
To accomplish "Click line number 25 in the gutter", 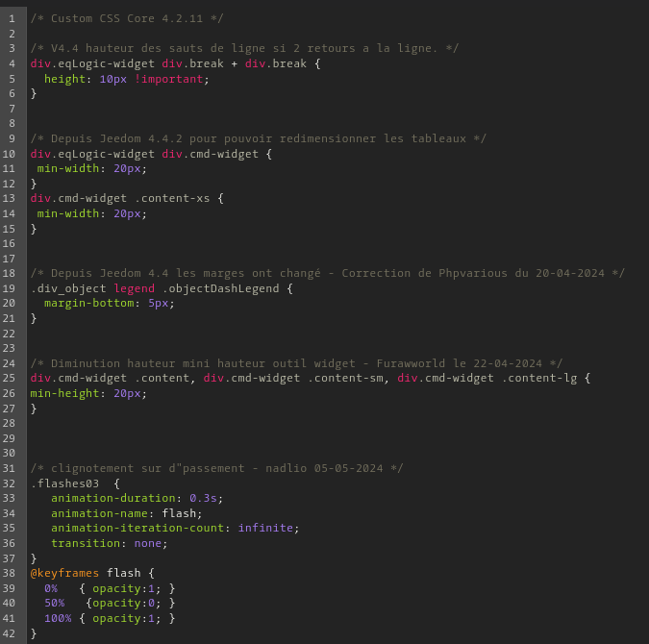I will click(9, 379).
